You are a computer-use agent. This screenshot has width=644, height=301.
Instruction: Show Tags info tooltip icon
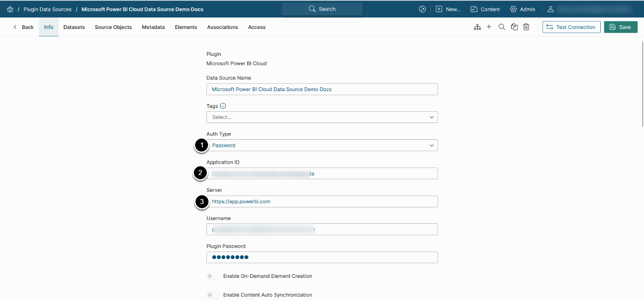coord(223,106)
